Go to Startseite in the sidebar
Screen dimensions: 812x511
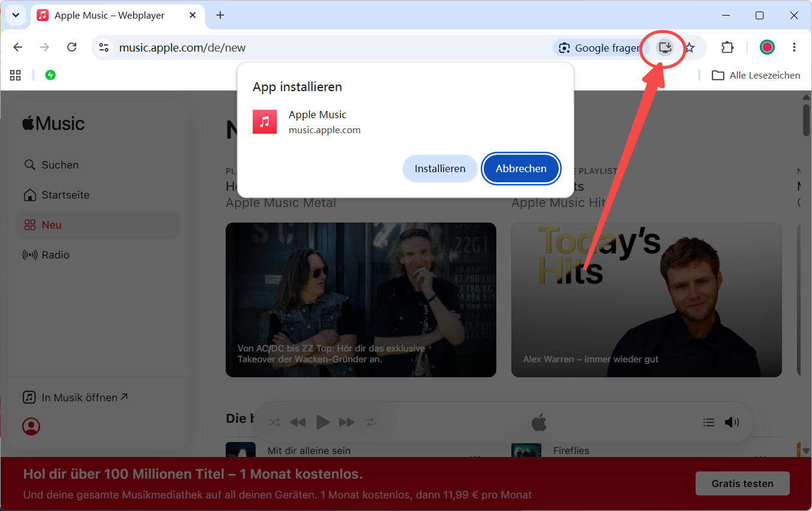(x=98, y=195)
